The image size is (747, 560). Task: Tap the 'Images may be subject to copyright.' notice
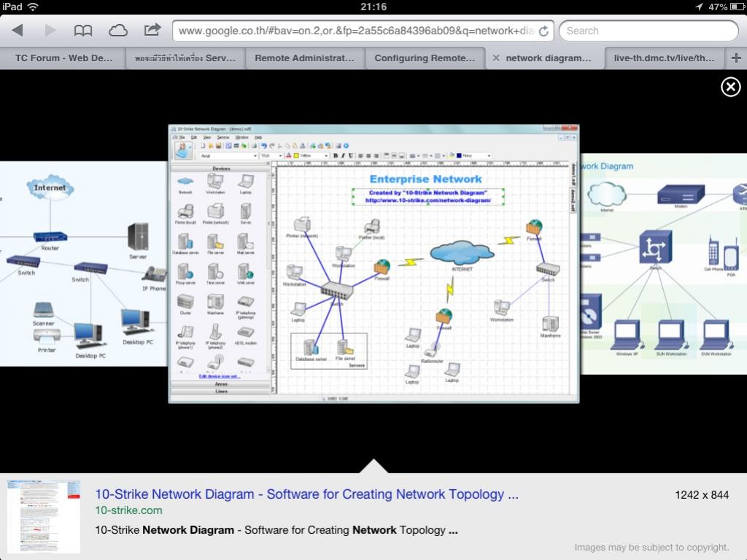(x=651, y=548)
